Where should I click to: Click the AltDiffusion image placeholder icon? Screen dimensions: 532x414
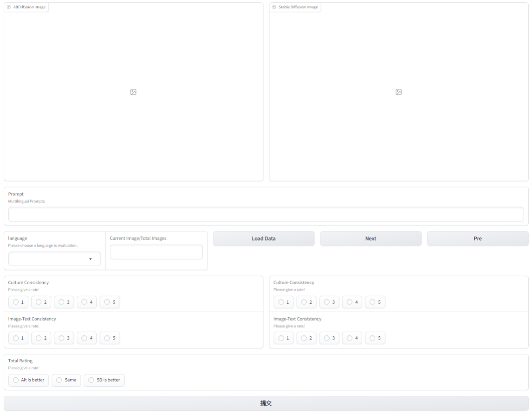(133, 92)
